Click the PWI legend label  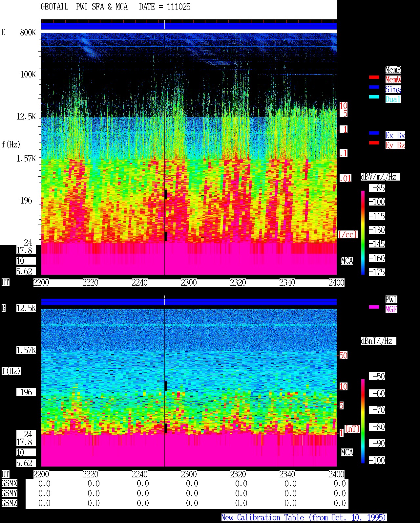point(391,299)
